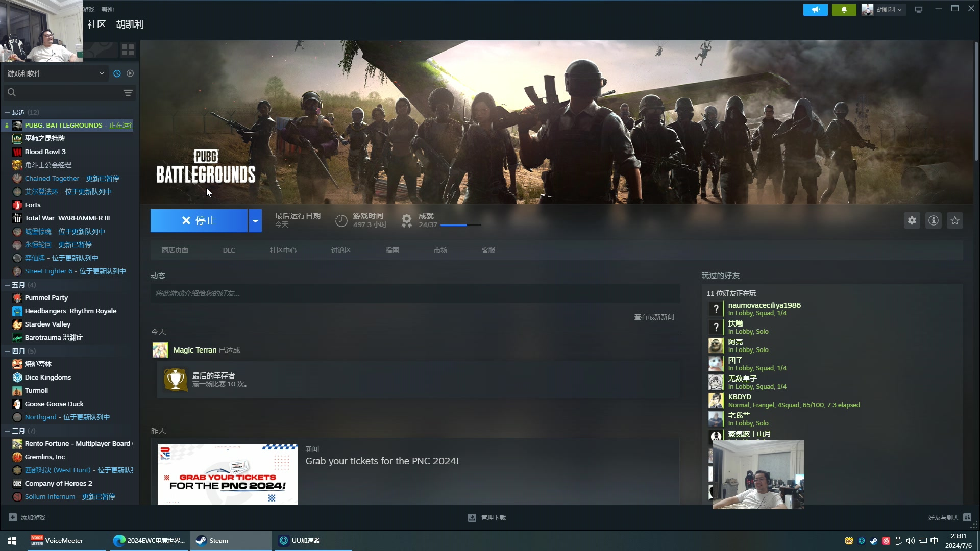Collapse the 三月 group
The image size is (980, 551).
pos(7,431)
